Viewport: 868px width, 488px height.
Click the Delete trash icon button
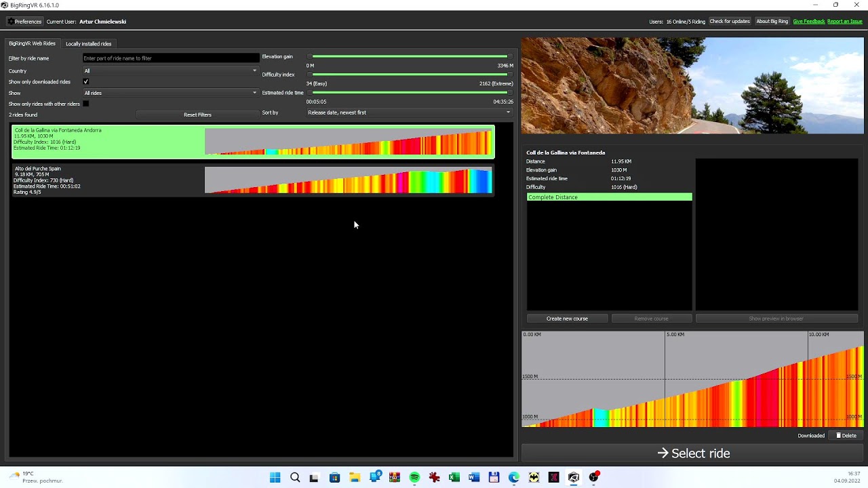846,436
